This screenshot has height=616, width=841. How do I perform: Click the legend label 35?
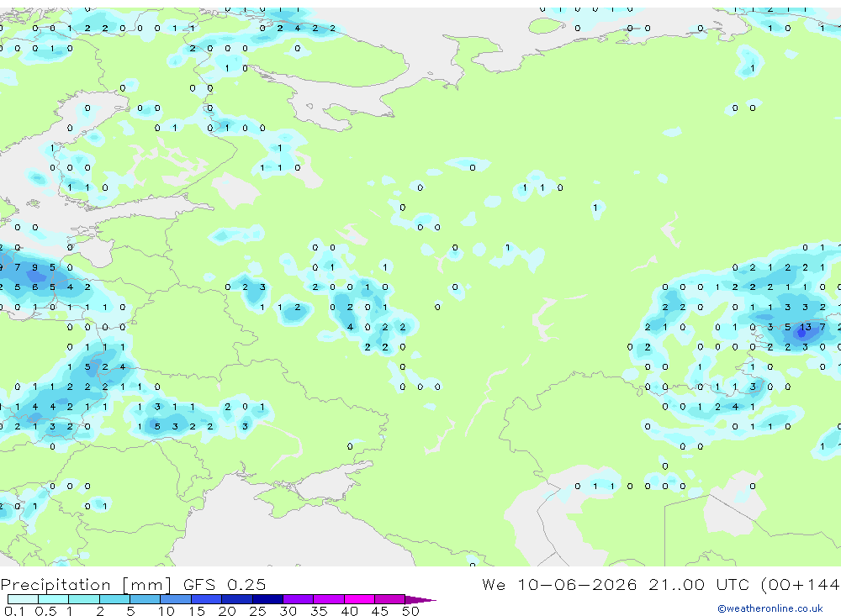(x=319, y=611)
